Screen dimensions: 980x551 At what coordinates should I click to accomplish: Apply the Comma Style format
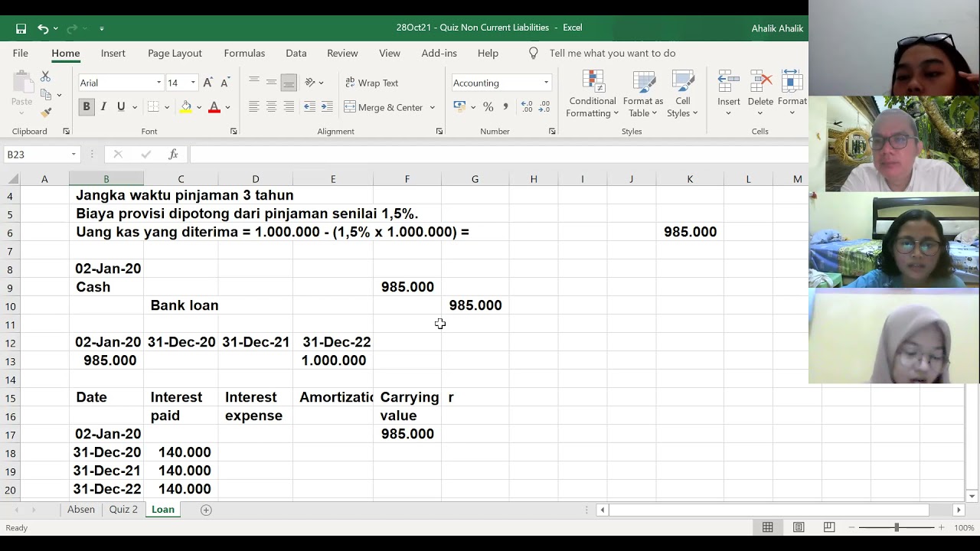pyautogui.click(x=505, y=107)
